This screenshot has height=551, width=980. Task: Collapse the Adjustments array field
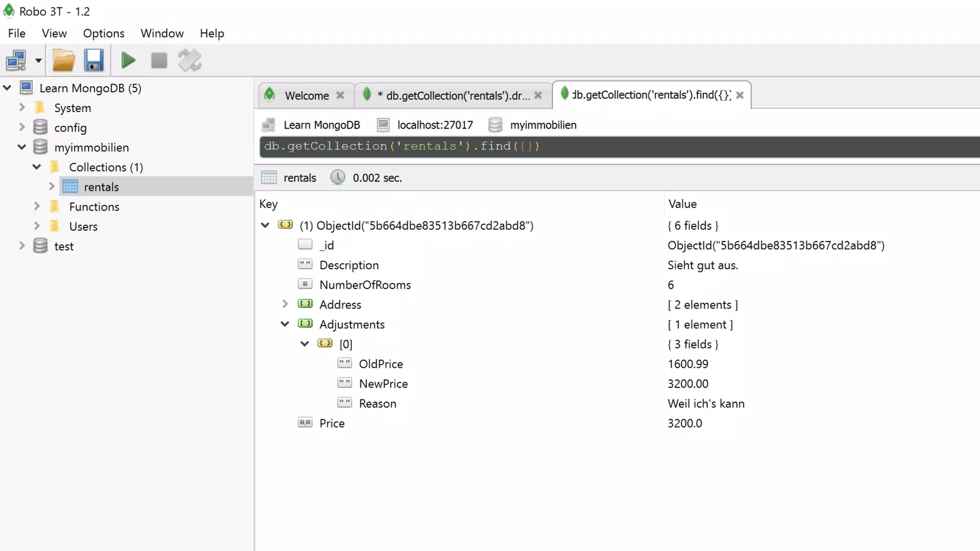pos(285,324)
